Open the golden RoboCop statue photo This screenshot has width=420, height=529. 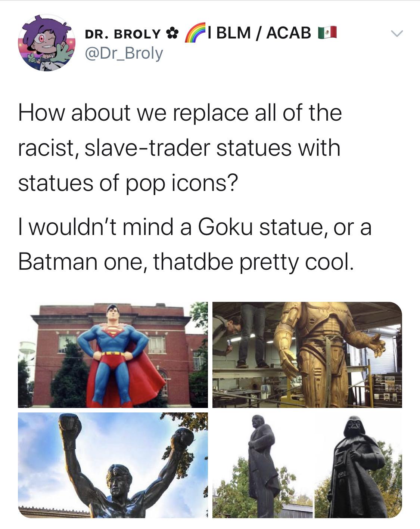click(x=307, y=355)
